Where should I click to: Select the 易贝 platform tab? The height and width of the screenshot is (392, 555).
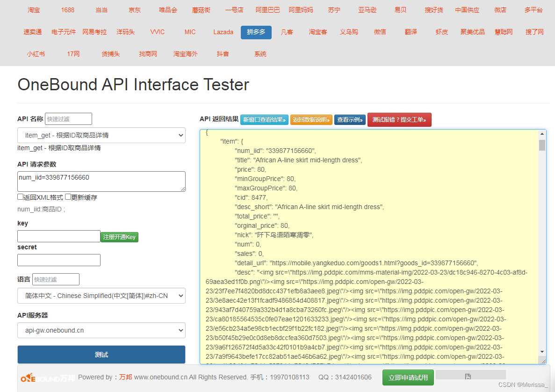click(400, 10)
